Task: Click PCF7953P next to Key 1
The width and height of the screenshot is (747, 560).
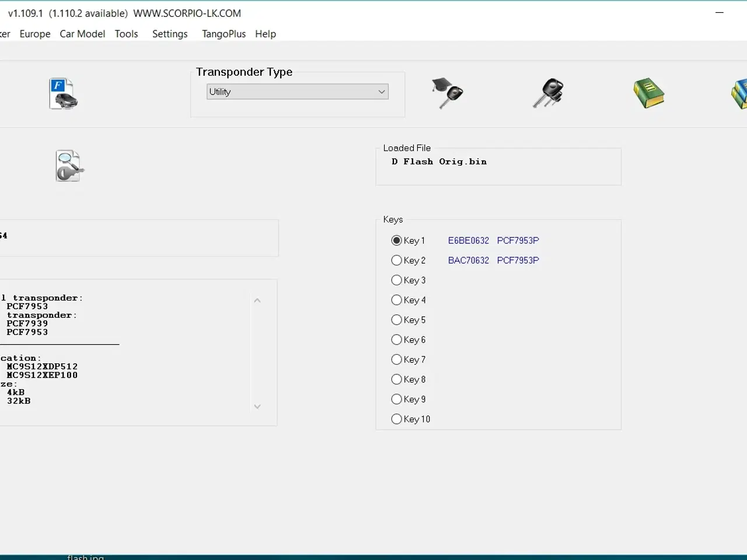Action: tap(518, 240)
